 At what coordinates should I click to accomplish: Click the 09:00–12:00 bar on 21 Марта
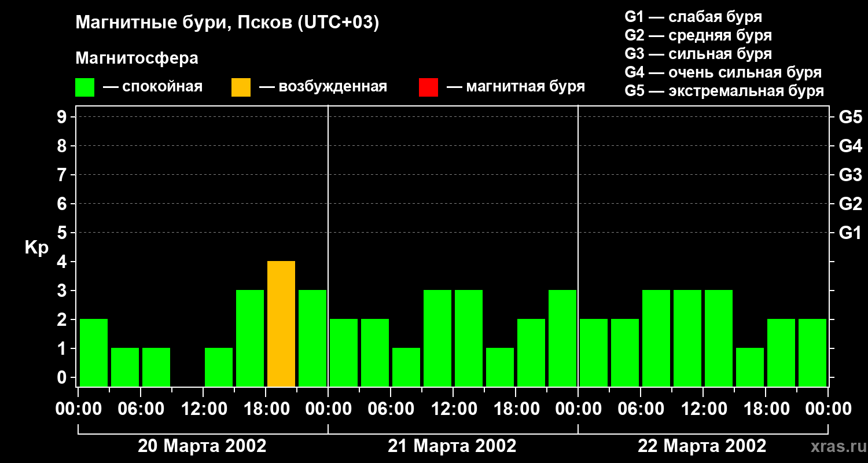coord(437,338)
